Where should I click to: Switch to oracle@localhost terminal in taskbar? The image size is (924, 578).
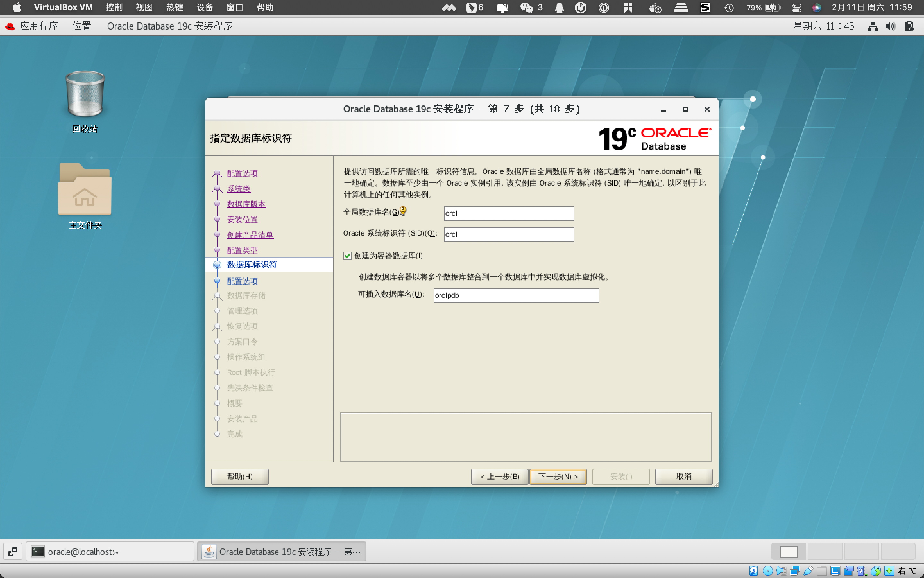[x=110, y=552]
